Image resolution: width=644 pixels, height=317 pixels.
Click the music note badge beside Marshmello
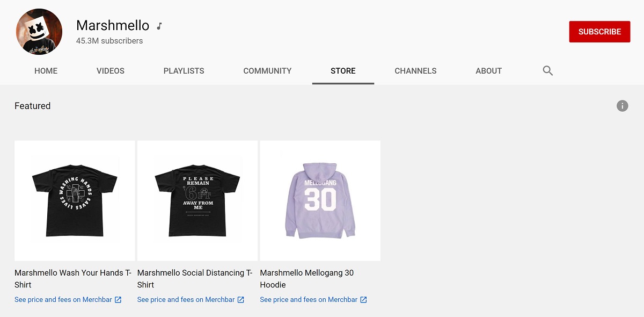(x=159, y=26)
